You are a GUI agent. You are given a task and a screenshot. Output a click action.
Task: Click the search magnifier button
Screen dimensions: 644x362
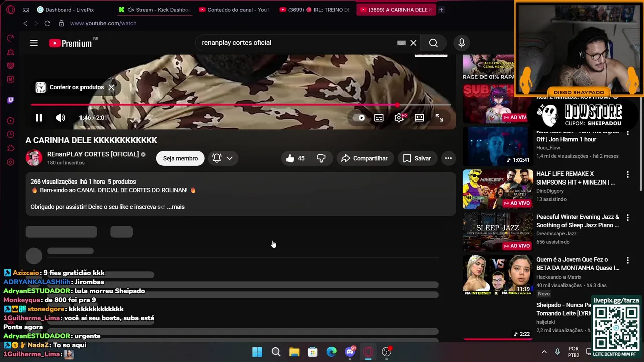click(x=433, y=43)
